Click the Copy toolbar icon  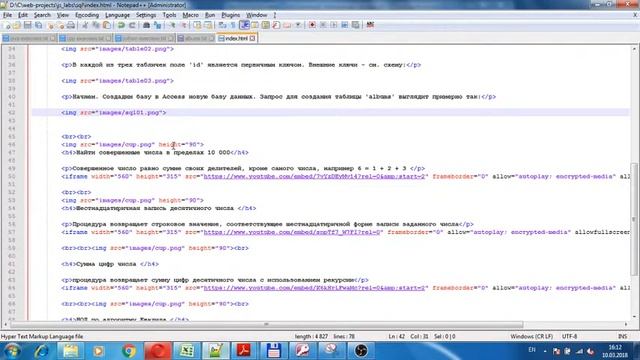(96, 25)
